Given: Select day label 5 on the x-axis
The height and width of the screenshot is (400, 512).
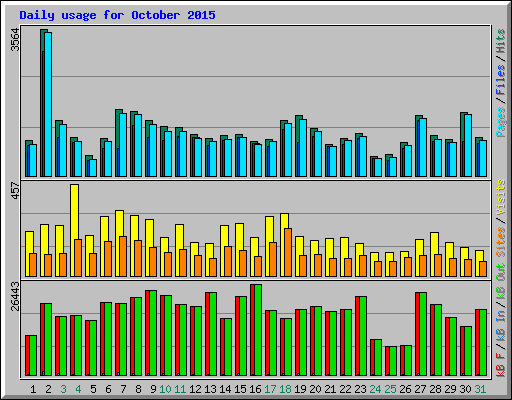Looking at the screenshot, I should click(x=93, y=389).
